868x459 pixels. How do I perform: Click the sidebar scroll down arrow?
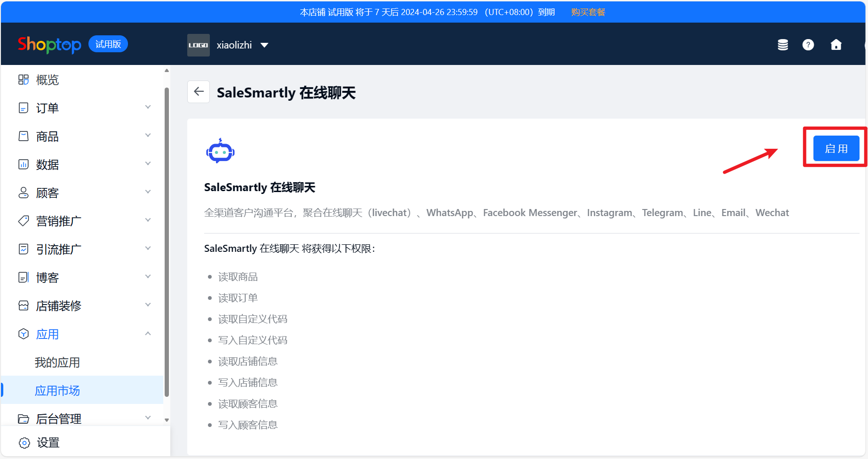pyautogui.click(x=167, y=420)
